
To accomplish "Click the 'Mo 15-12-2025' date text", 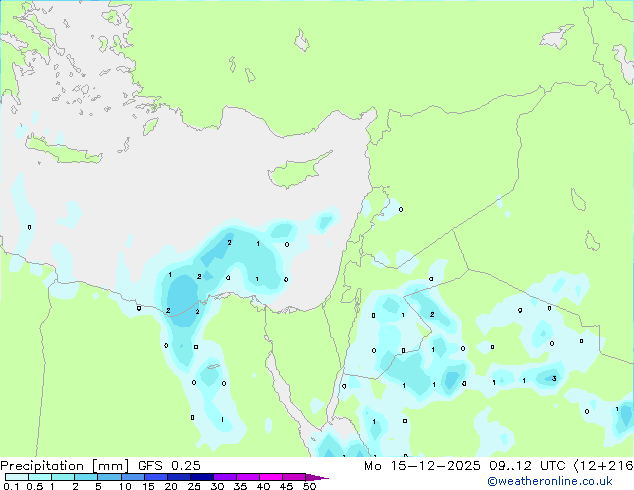I will coord(422,466).
